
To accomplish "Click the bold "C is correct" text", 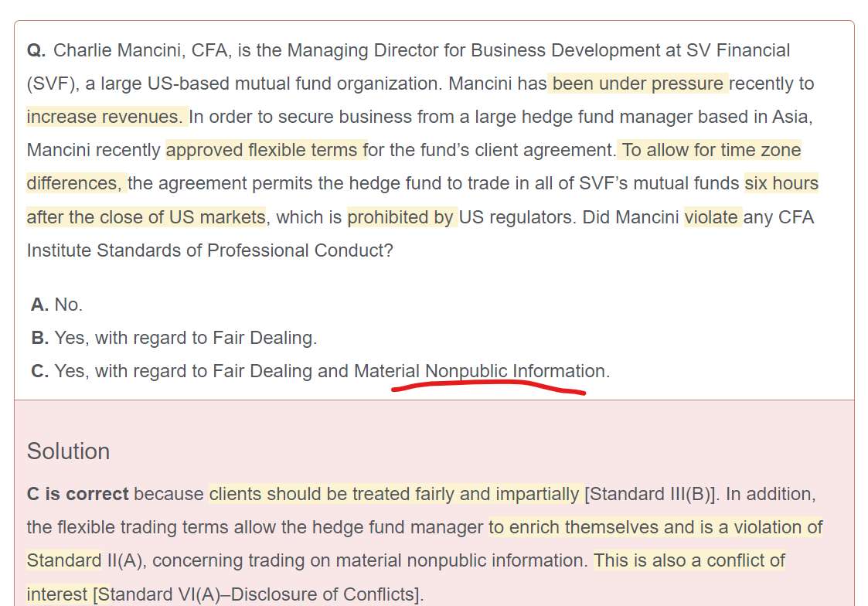I will pos(77,494).
